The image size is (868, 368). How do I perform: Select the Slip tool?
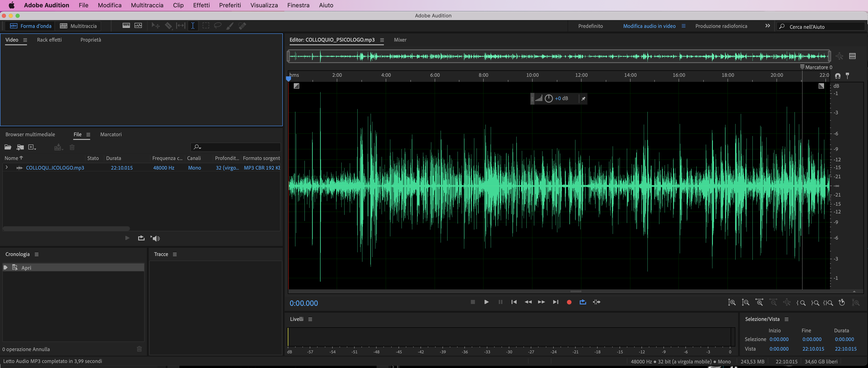coord(181,26)
